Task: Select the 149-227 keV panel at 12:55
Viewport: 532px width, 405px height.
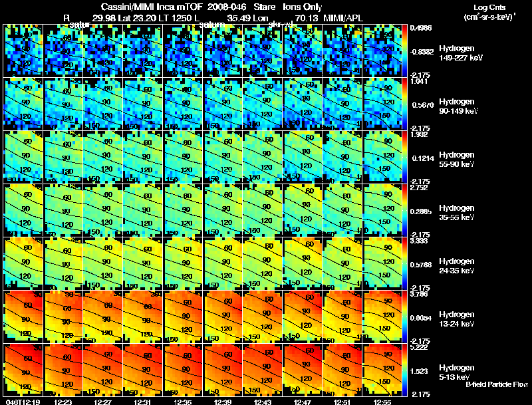Action: pos(382,51)
